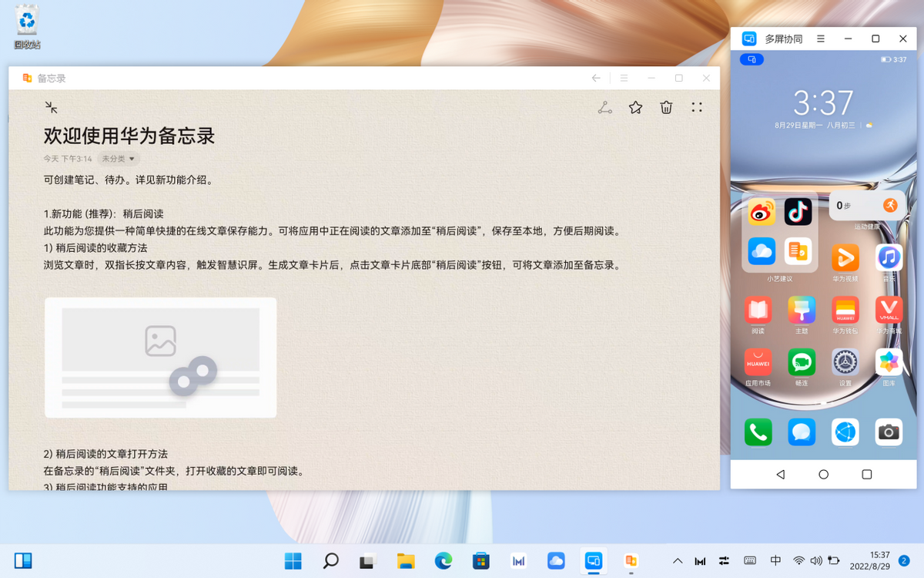Click the PC Manager tray icon

pyautogui.click(x=701, y=561)
